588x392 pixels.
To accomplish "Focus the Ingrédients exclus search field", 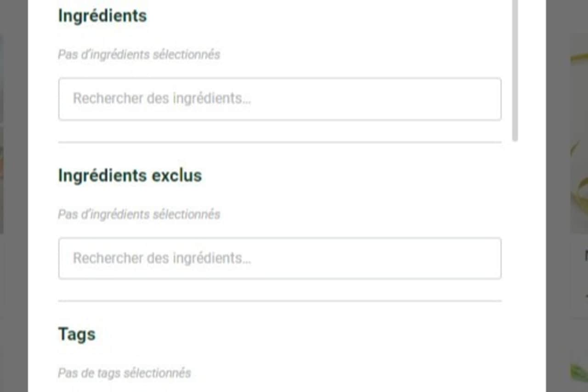I will tap(279, 258).
